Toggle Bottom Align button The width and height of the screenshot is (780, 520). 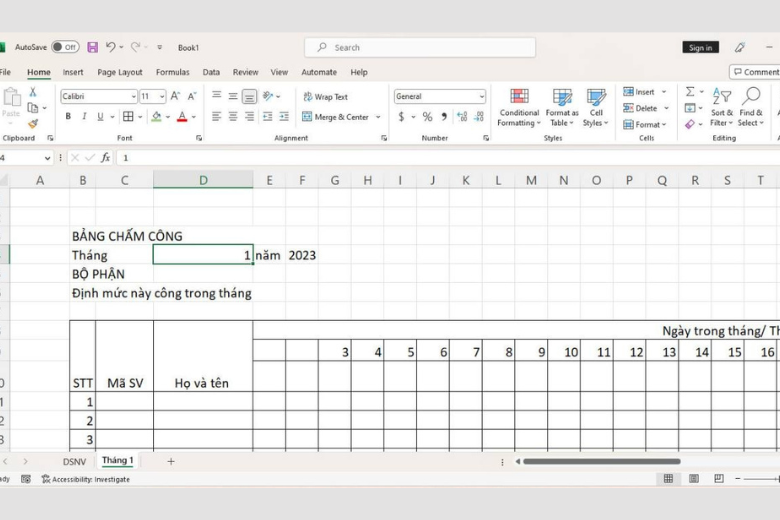(x=249, y=96)
